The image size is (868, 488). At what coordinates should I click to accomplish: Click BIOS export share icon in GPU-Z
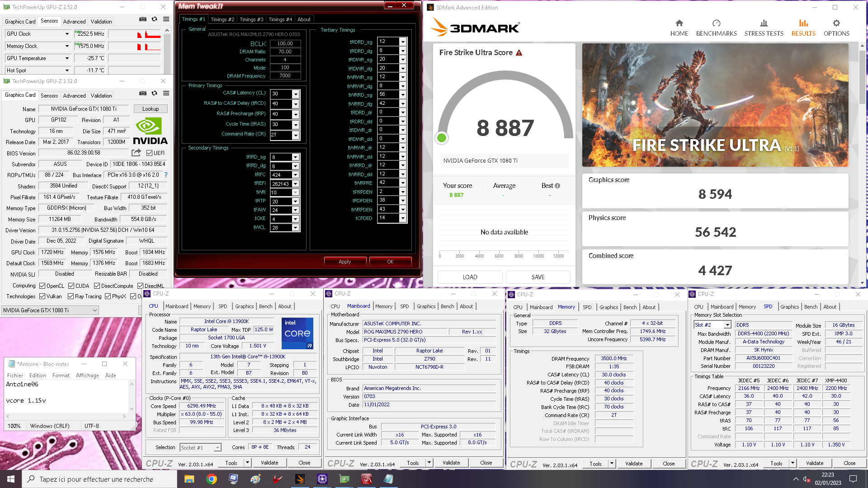pos(136,153)
